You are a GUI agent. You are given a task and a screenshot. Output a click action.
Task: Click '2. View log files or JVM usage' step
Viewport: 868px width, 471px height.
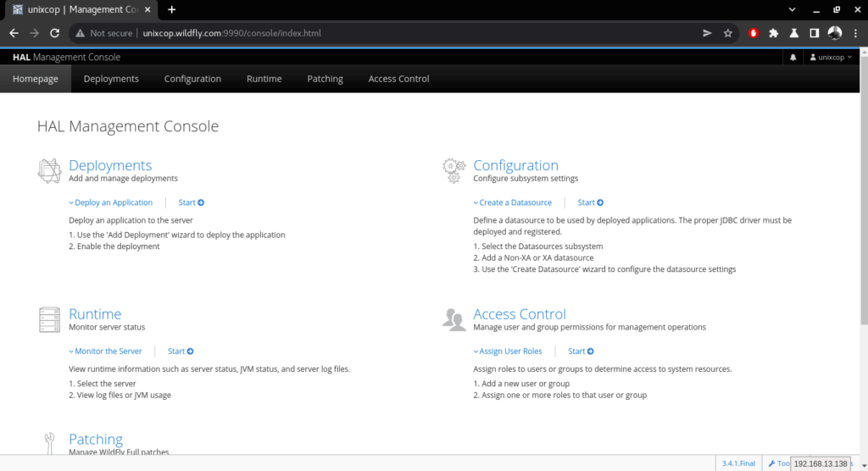(x=120, y=395)
